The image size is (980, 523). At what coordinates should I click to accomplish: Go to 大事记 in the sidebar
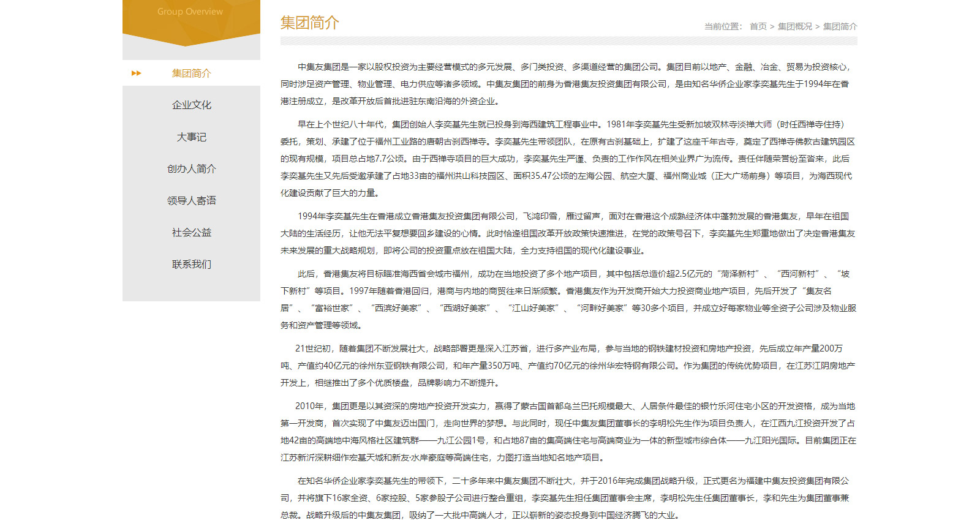point(191,137)
